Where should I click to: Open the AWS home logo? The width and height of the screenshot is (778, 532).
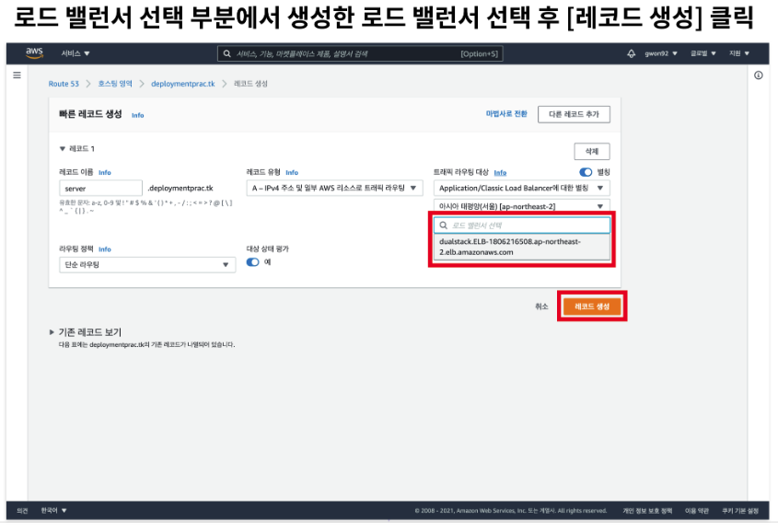34,53
